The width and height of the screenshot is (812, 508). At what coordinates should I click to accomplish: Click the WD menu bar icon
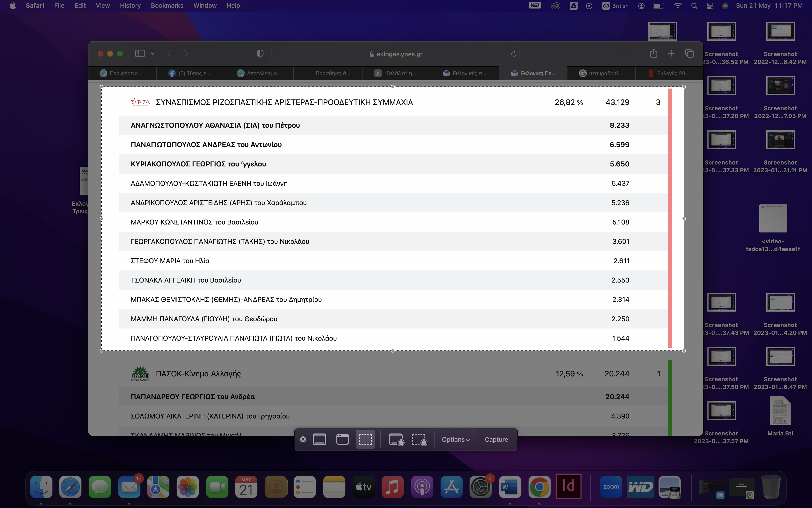pyautogui.click(x=535, y=5)
